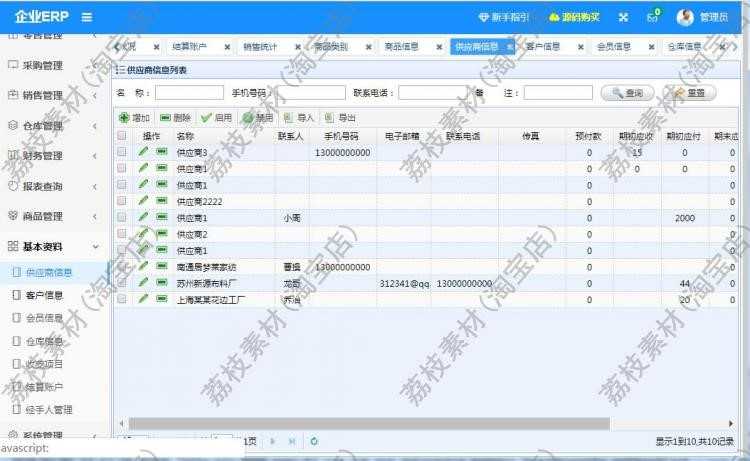
Task: Click the 增加 add toolbar button
Action: (x=135, y=118)
